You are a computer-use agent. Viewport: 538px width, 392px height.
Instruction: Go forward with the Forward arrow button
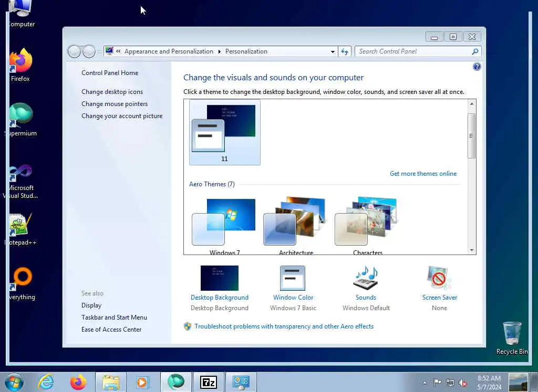[89, 51]
